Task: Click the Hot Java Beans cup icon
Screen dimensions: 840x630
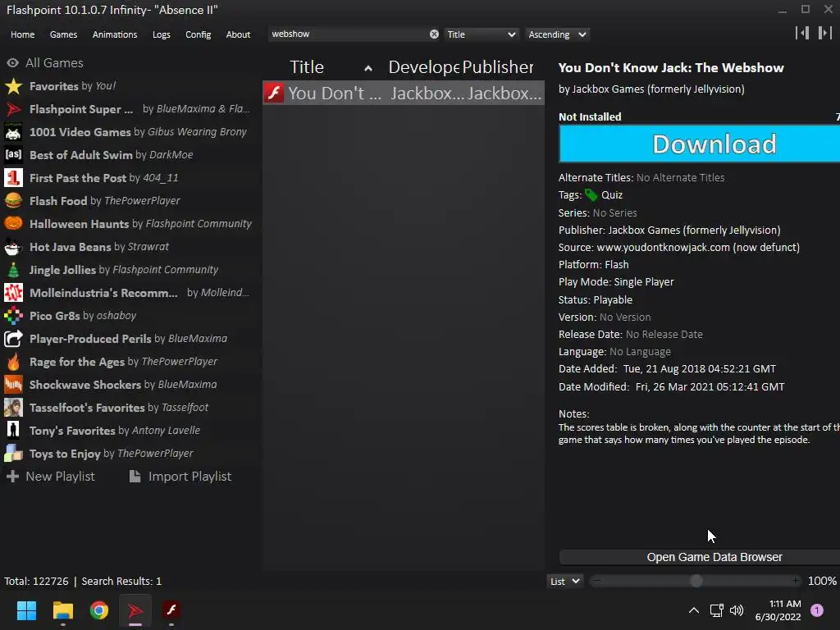Action: (13, 247)
